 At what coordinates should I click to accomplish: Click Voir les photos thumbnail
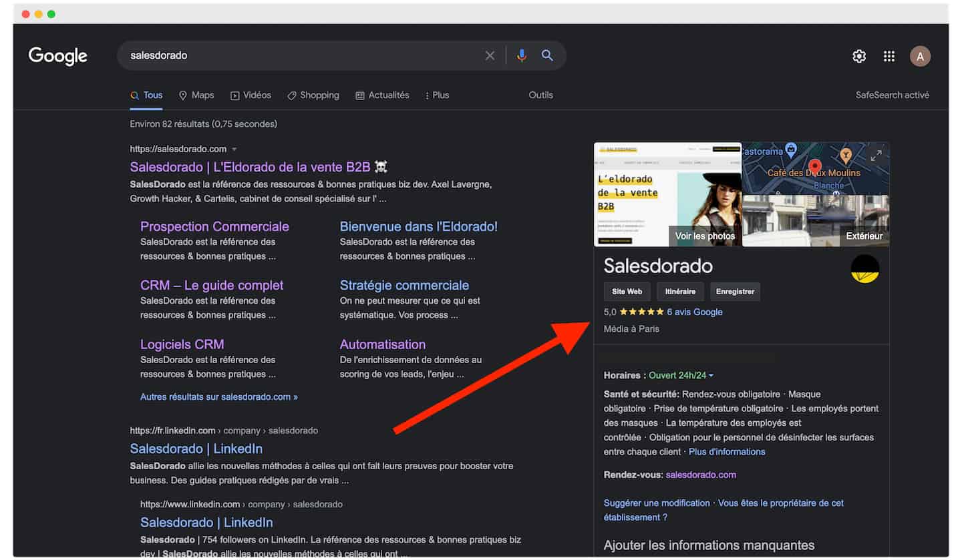click(x=667, y=194)
